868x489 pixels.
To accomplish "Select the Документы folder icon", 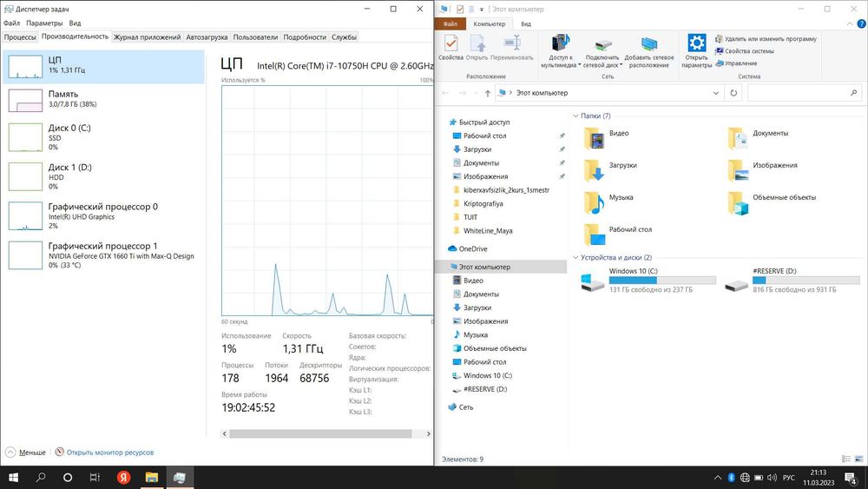I will coord(738,138).
